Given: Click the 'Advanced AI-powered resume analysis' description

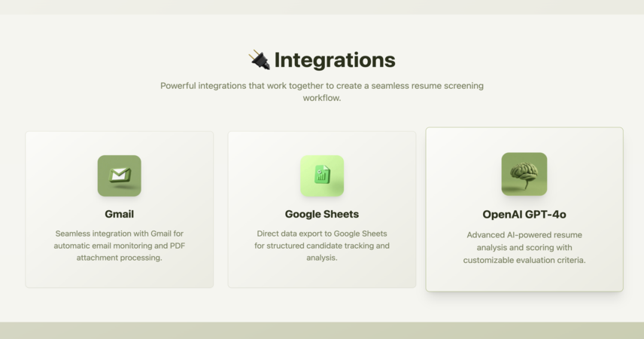Looking at the screenshot, I should pyautogui.click(x=524, y=247).
